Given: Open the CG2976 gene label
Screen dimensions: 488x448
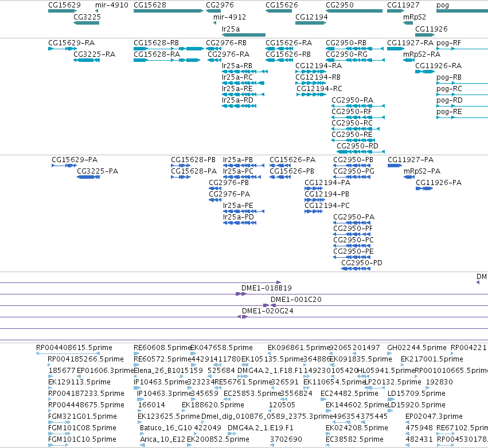Looking at the screenshot, I should (220, 5).
